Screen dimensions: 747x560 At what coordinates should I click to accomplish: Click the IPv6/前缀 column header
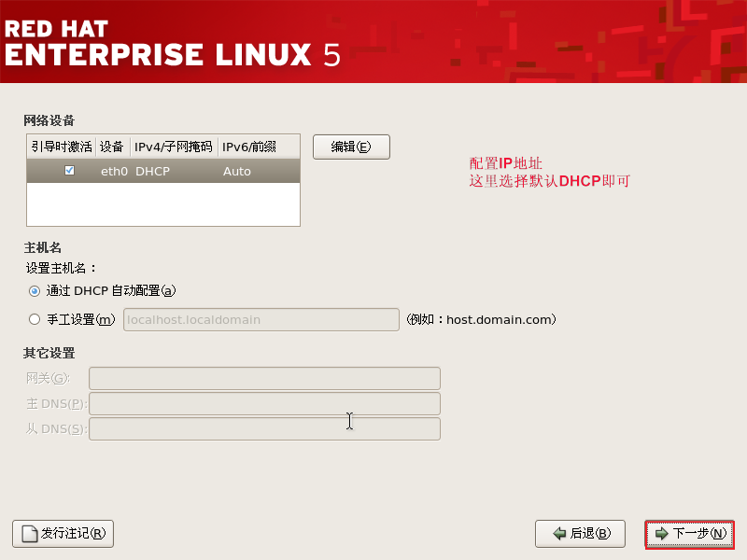259,147
